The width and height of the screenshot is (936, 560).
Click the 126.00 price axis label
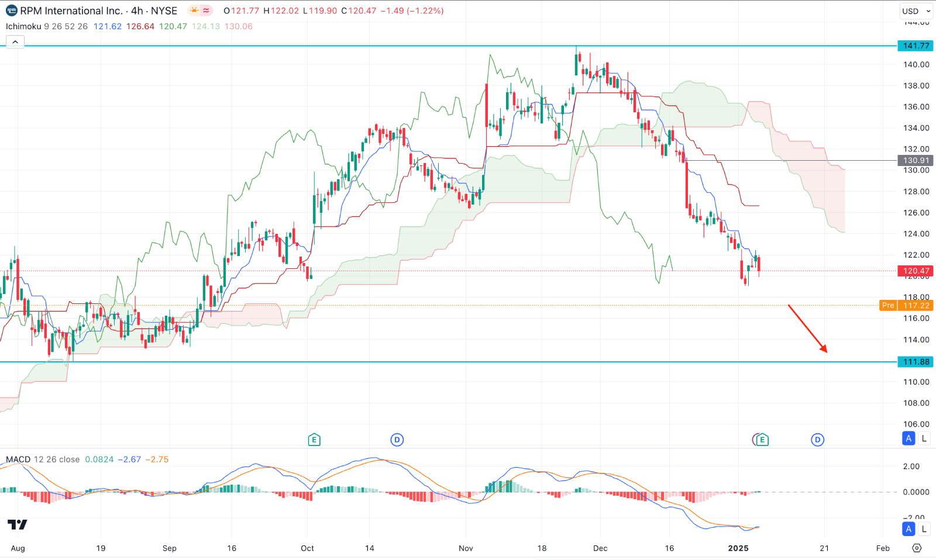coord(916,213)
